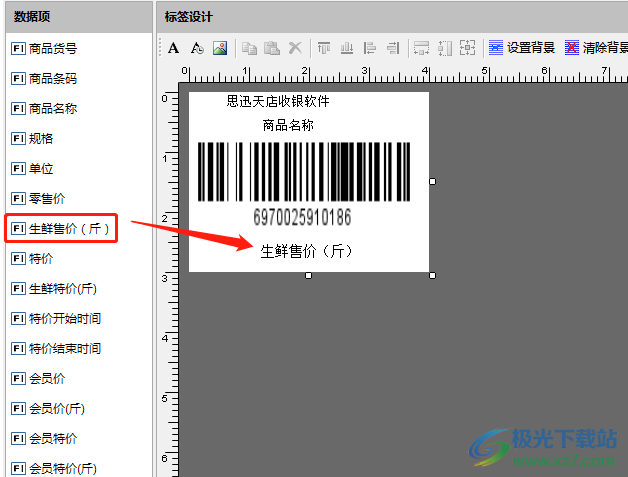Select 思迅天店收银软件 text on label

(x=278, y=101)
